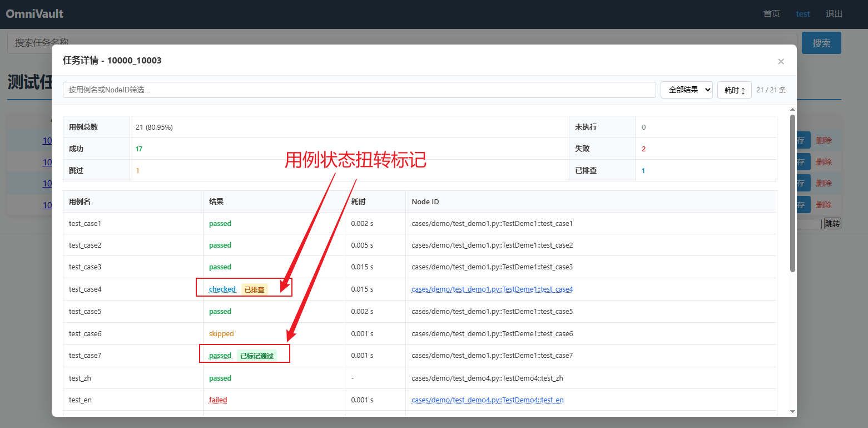Open the test_en Node ID link
The height and width of the screenshot is (428, 868).
point(488,400)
